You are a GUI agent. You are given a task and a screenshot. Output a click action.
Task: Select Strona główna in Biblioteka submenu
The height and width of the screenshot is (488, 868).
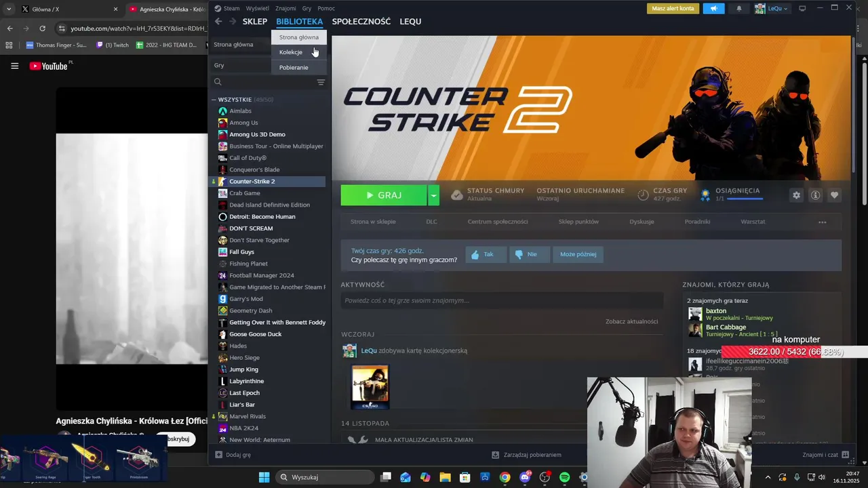(299, 37)
